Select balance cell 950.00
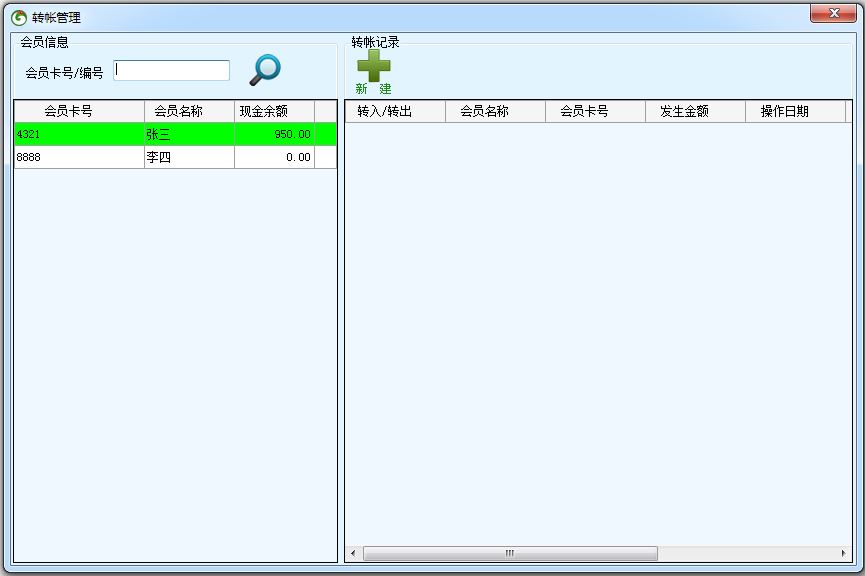 click(274, 134)
